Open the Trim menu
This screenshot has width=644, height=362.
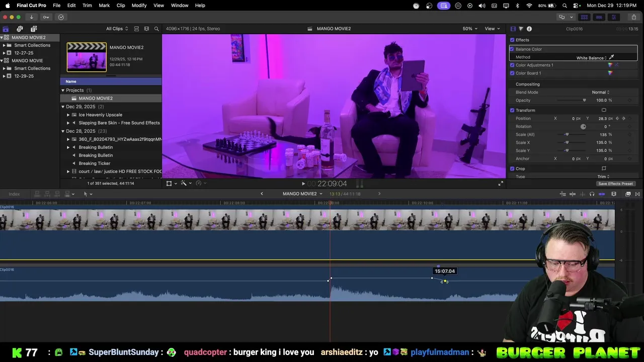point(87,5)
